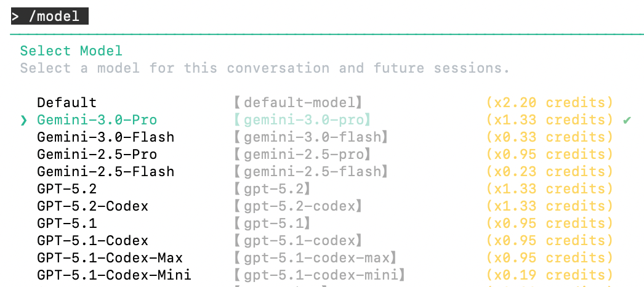Choose Gemini-3.0-Pro from the model list

(97, 119)
